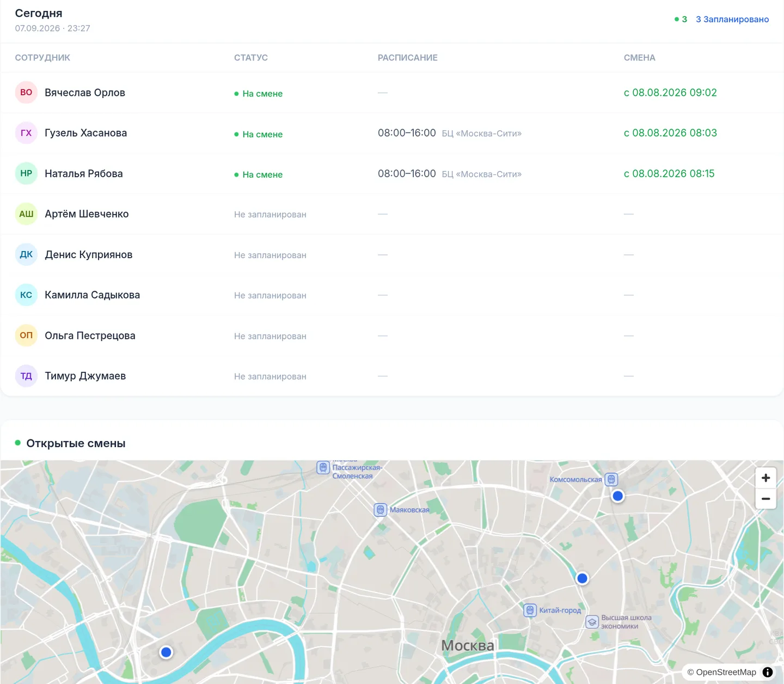Click Гузель Хасанова's БЦ «Москва-Сити» location
The height and width of the screenshot is (684, 784).
[x=482, y=133]
